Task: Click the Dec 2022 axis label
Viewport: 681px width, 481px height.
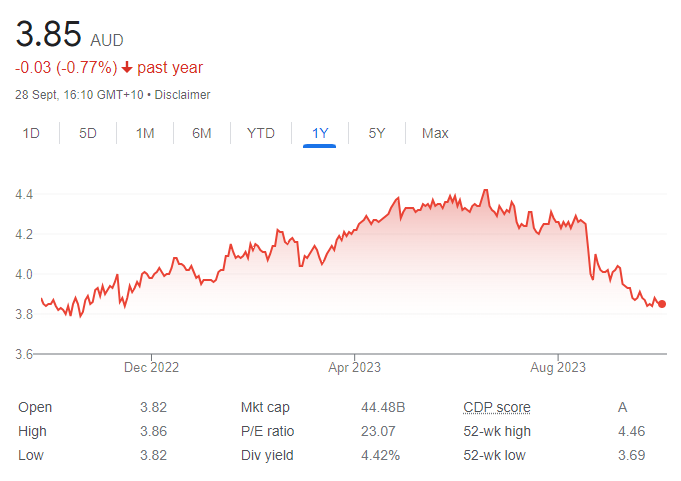Action: point(151,367)
